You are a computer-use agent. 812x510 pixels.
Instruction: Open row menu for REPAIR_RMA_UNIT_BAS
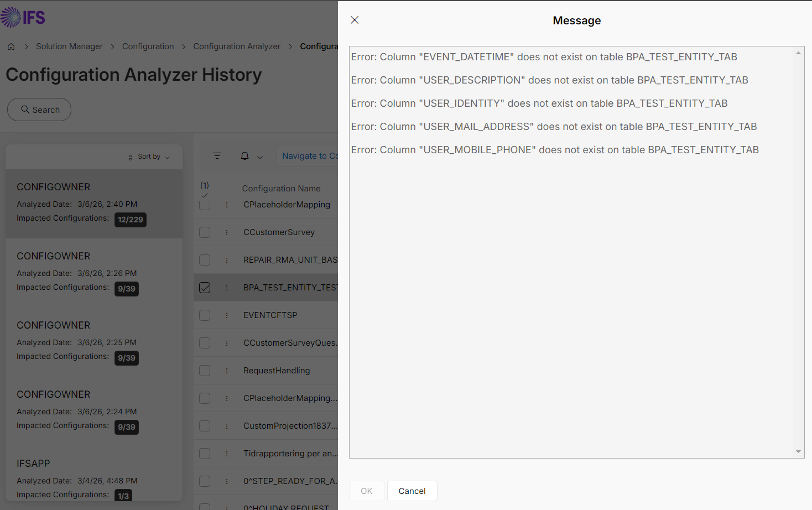coord(227,260)
